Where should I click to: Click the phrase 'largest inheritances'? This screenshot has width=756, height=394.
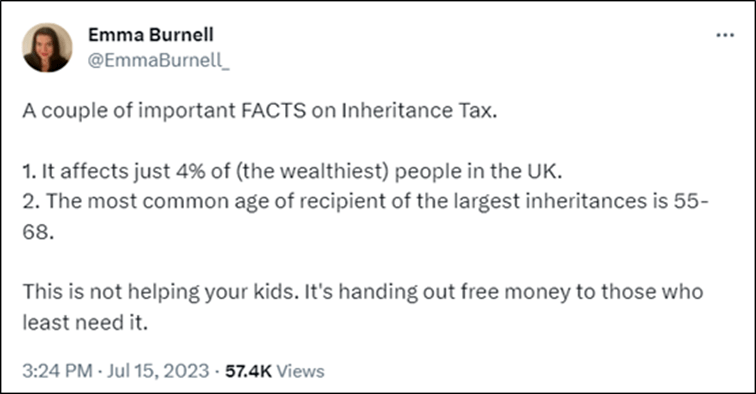coord(551,202)
